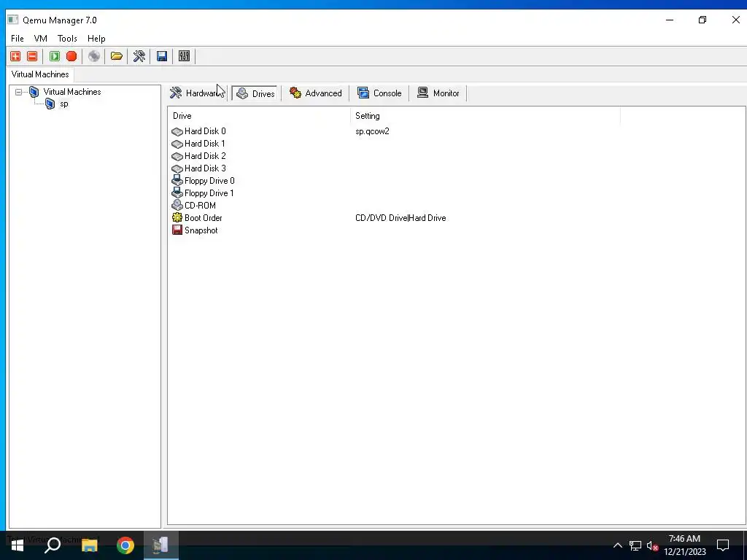
Task: Click the Setting column header
Action: 485,116
